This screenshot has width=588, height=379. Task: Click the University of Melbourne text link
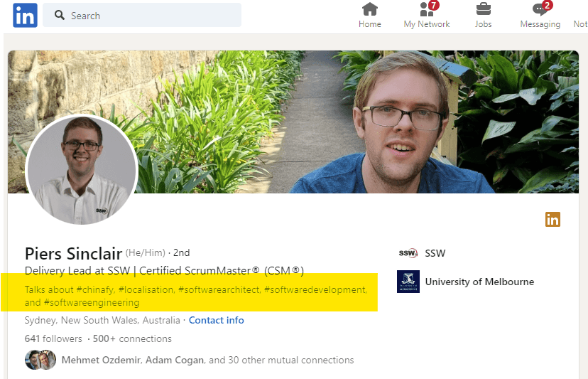pyautogui.click(x=479, y=282)
